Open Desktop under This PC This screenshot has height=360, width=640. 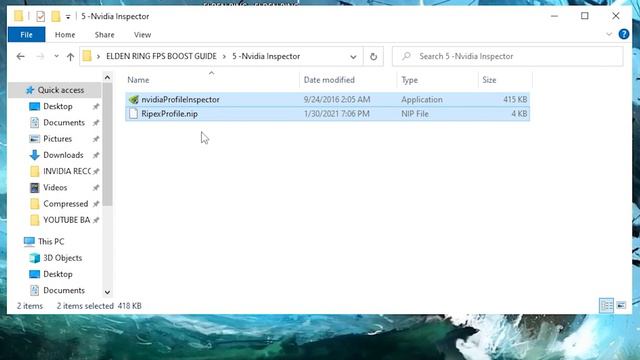click(58, 274)
